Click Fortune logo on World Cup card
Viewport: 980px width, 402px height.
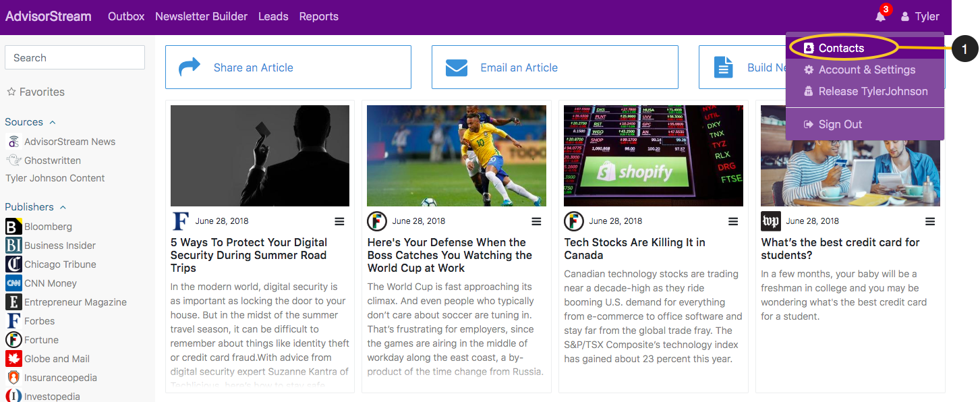tap(377, 221)
